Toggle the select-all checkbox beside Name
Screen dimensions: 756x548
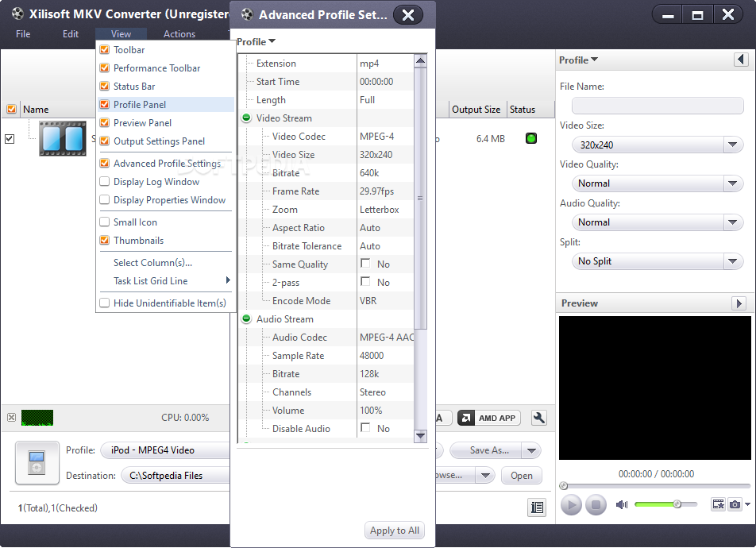pos(12,109)
